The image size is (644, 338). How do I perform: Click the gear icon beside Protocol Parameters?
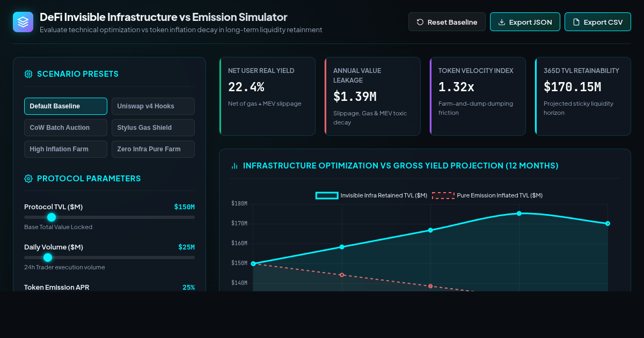[x=28, y=179]
